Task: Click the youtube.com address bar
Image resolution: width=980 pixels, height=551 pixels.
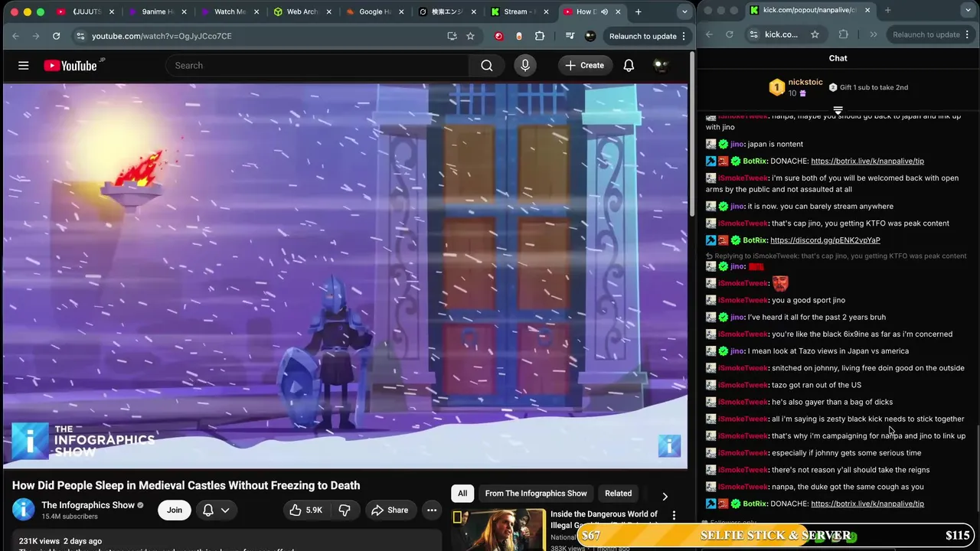Action: point(264,36)
